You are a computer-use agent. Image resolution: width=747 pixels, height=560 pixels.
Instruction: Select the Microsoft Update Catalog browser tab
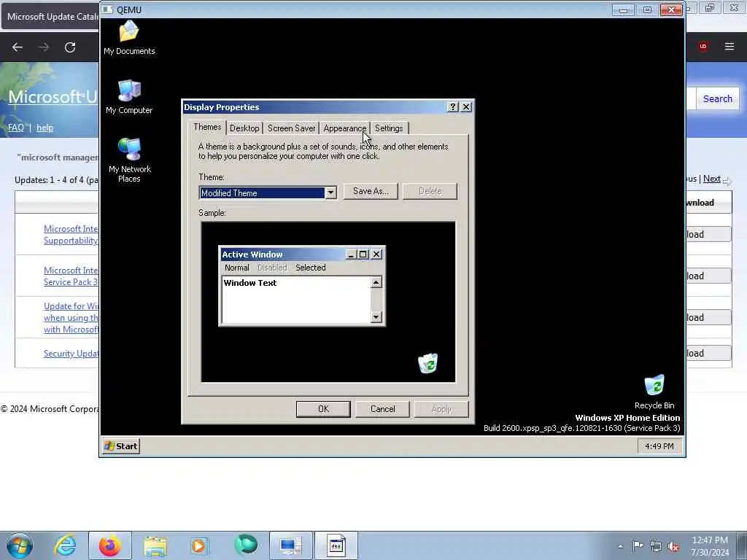[x=52, y=16]
